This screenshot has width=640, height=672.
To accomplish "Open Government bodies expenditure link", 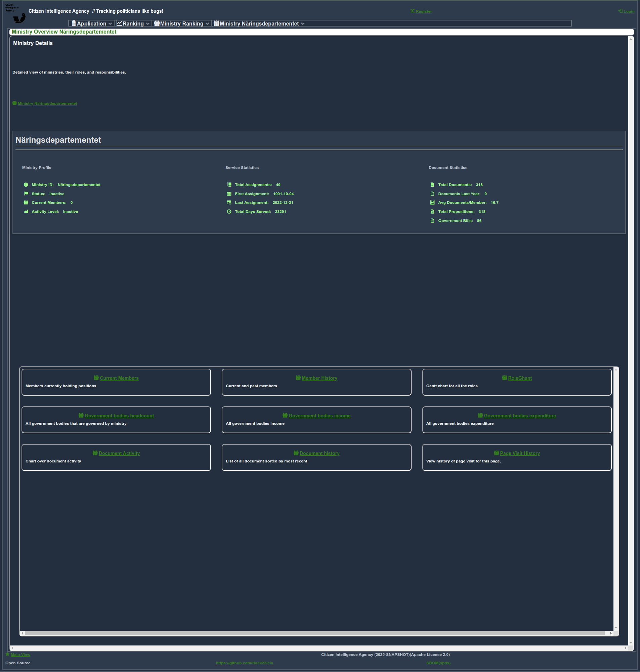I will tap(520, 416).
